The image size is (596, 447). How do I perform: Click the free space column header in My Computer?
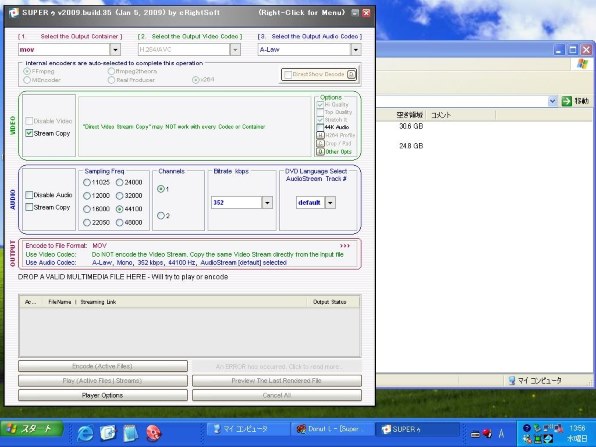point(409,115)
